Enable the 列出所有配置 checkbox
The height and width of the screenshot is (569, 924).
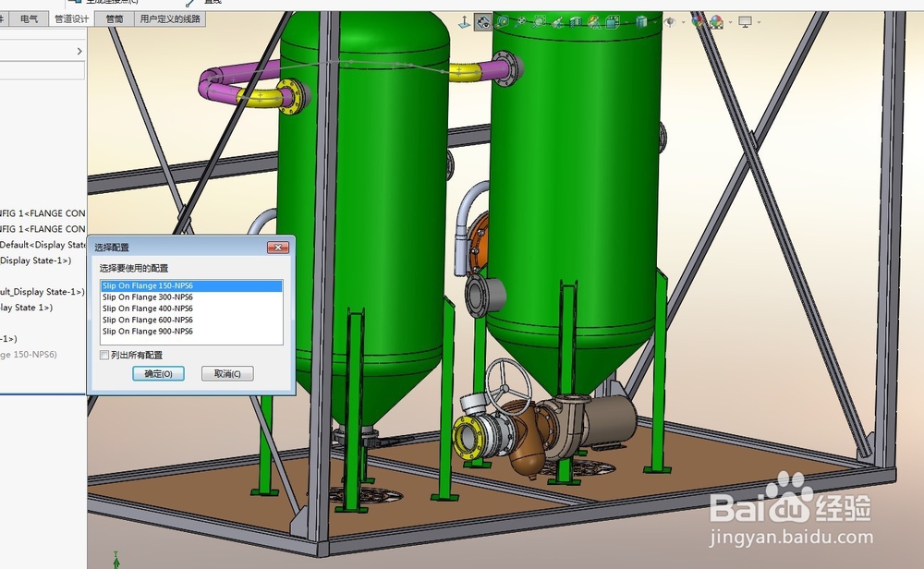104,356
